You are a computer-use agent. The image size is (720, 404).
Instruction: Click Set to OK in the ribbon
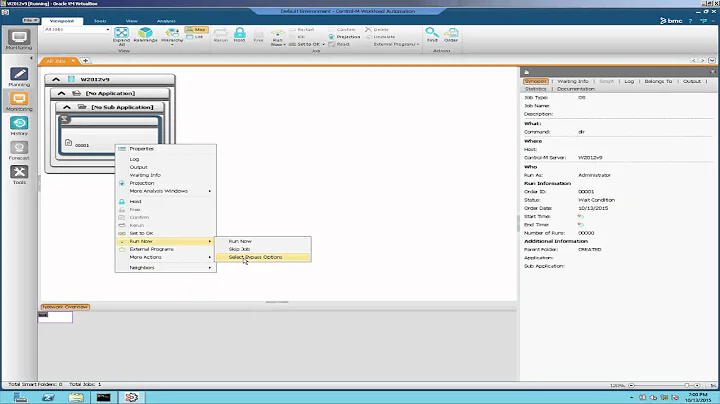point(306,44)
